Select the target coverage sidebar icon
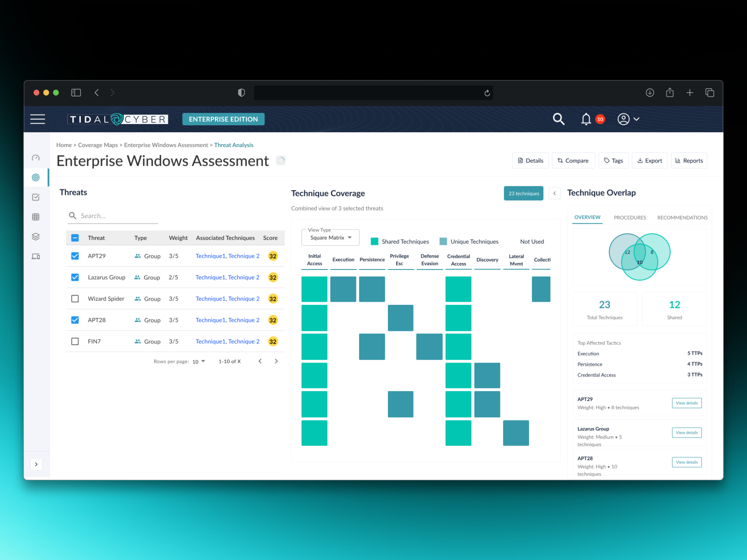The width and height of the screenshot is (747, 560). (x=36, y=177)
